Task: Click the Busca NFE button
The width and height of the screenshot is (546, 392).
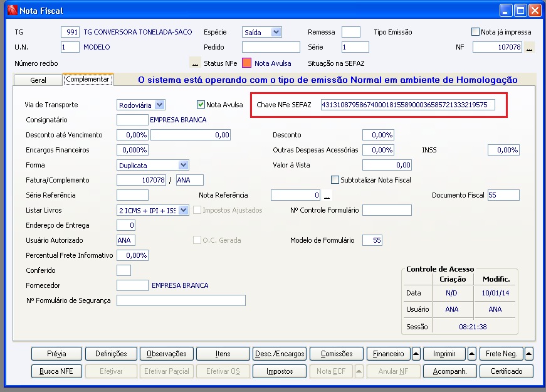Action: click(56, 371)
